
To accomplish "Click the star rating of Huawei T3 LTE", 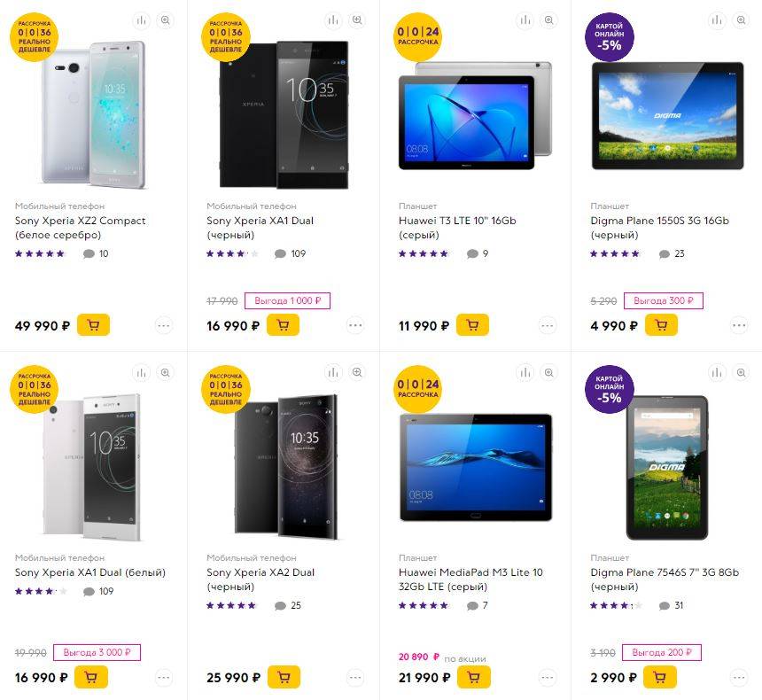I will click(x=424, y=254).
